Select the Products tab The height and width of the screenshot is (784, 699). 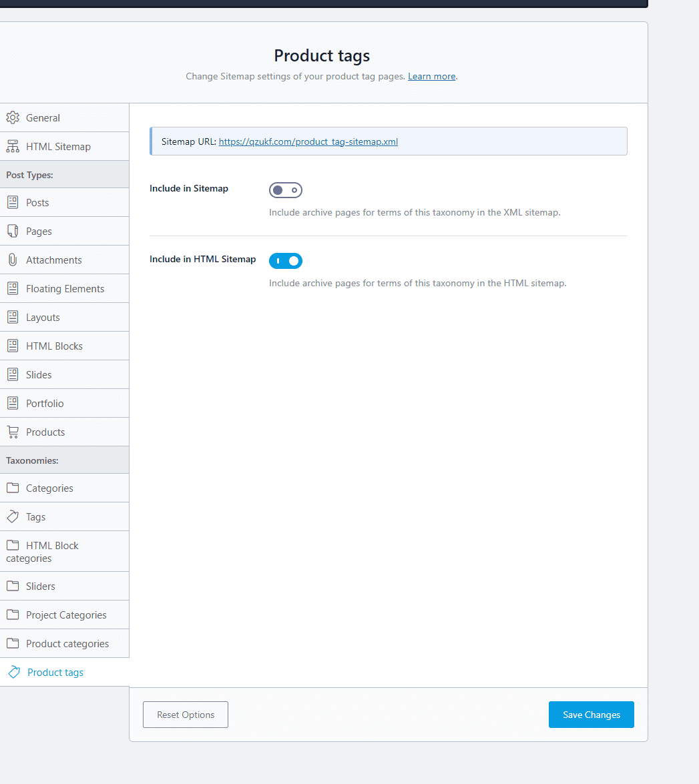point(65,432)
